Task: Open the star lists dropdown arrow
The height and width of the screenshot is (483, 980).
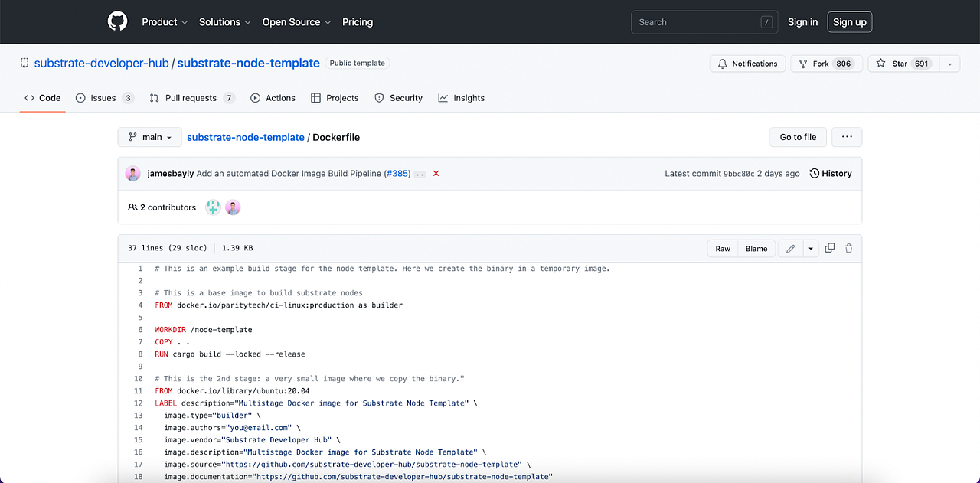Action: (949, 64)
